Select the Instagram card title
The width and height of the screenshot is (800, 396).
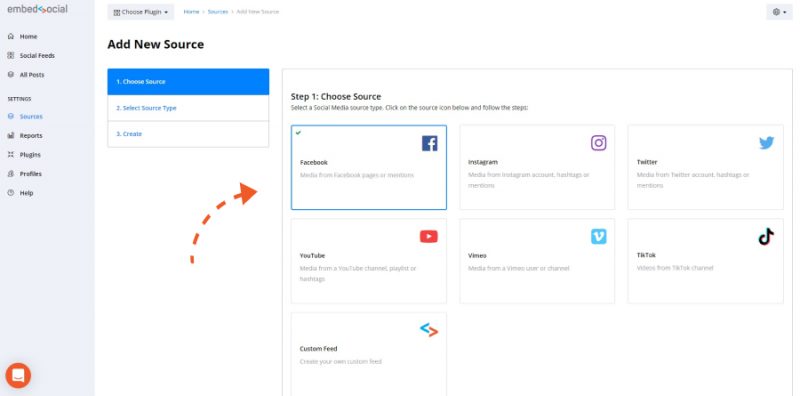[x=483, y=162]
